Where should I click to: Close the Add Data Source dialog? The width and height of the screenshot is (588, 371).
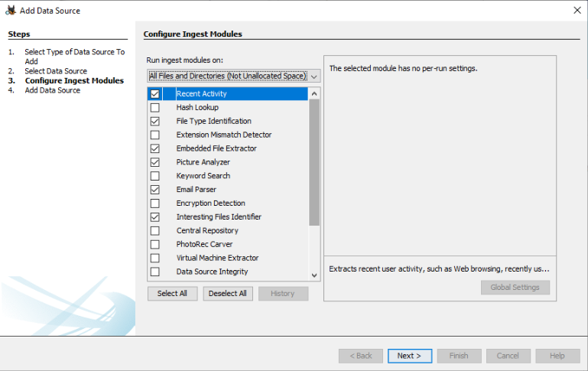(x=576, y=11)
